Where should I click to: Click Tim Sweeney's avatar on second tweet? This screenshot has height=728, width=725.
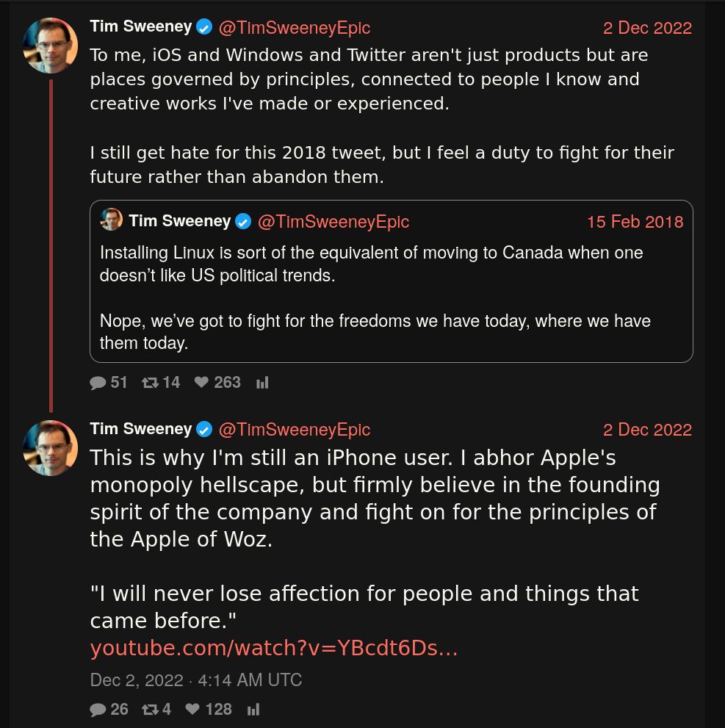[x=50, y=448]
